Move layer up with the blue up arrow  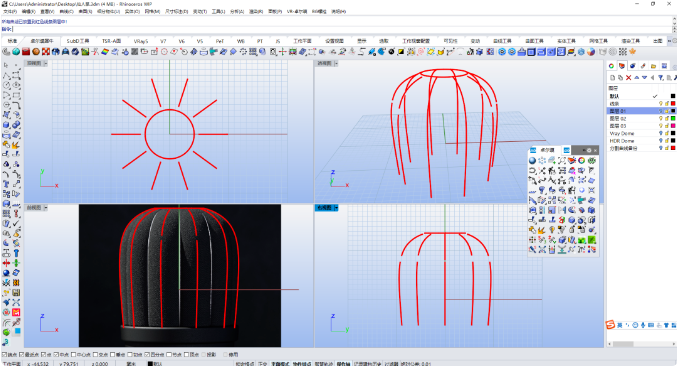[x=636, y=78]
